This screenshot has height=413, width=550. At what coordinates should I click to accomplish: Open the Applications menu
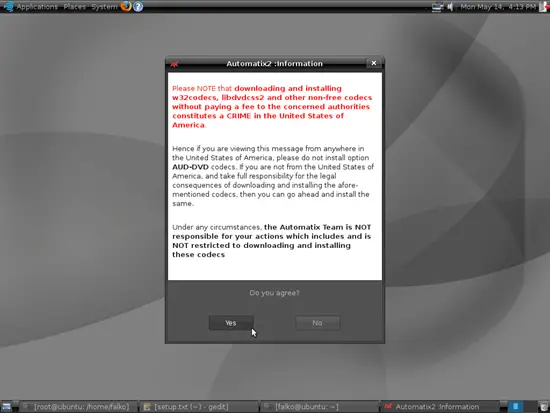[x=37, y=6]
